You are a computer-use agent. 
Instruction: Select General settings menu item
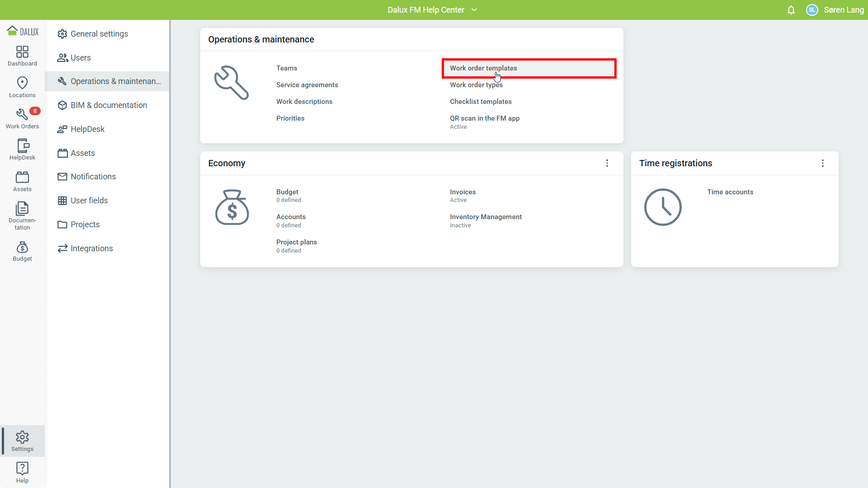(99, 34)
